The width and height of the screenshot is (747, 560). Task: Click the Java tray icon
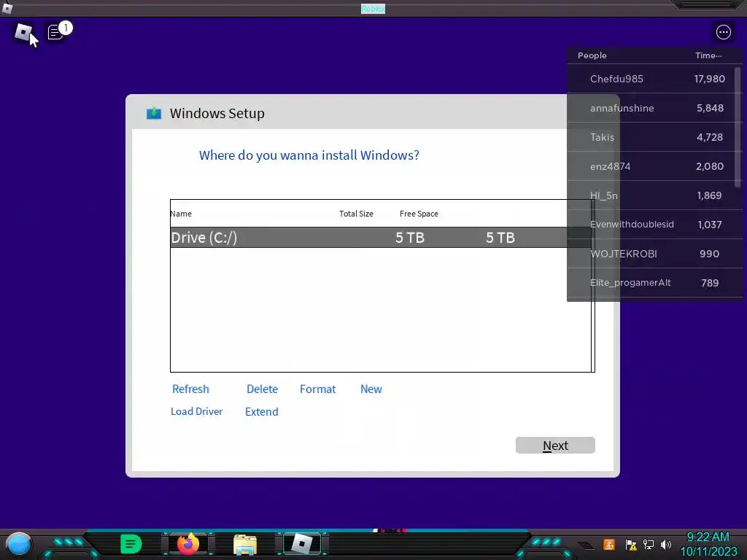(609, 544)
